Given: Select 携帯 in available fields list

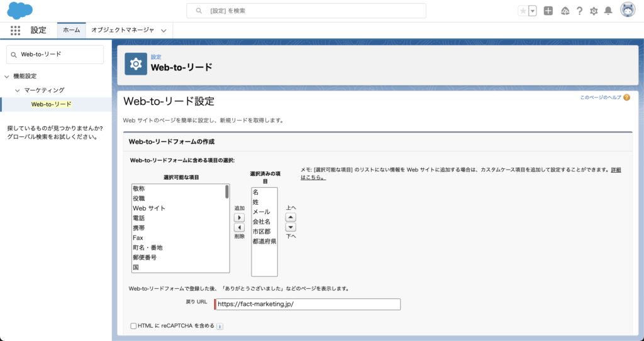Looking at the screenshot, I should click(x=178, y=228).
